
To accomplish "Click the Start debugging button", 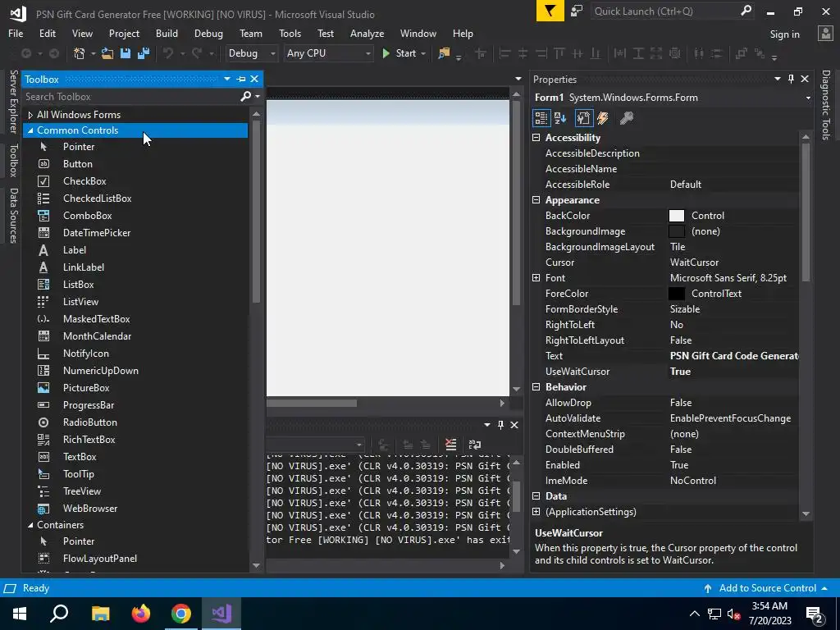I will tap(399, 53).
